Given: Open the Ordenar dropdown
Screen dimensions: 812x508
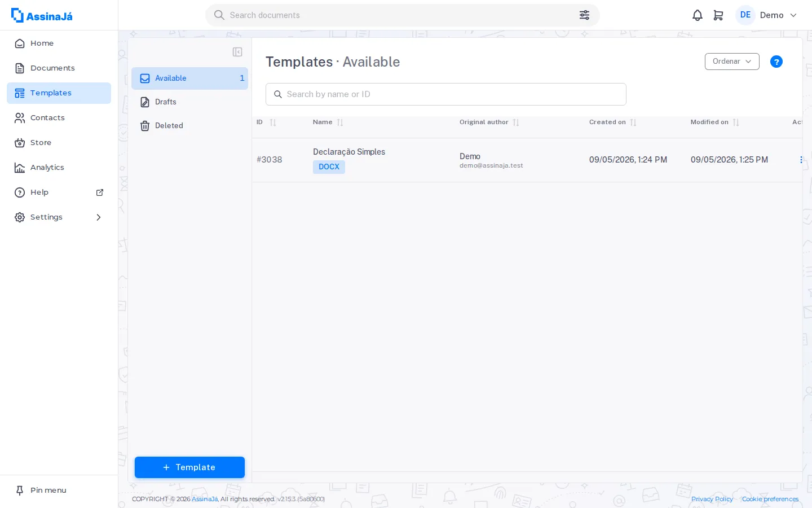Looking at the screenshot, I should 732,62.
